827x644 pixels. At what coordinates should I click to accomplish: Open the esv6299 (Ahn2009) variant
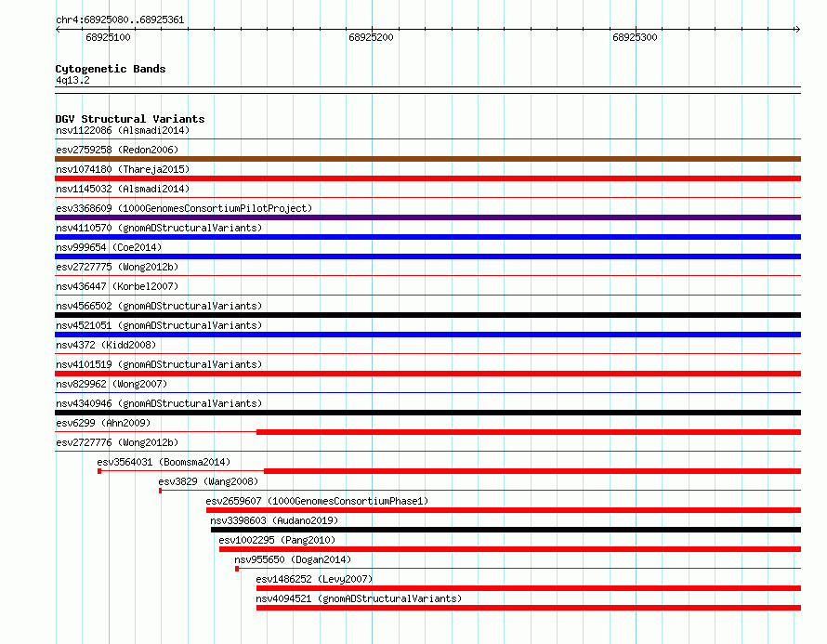[x=103, y=423]
